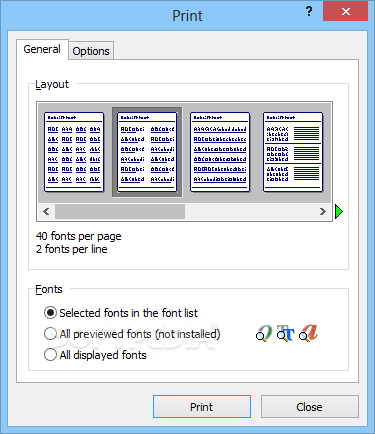
Task: Choose the layout with font details thumbnail
Action: (x=293, y=152)
